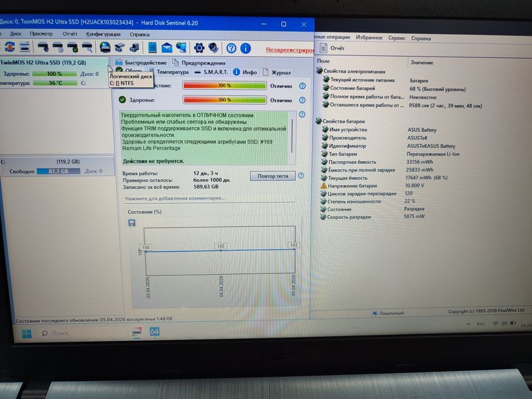532x399 pixels.
Task: Open the Конфигурация menu
Action: coord(103,34)
